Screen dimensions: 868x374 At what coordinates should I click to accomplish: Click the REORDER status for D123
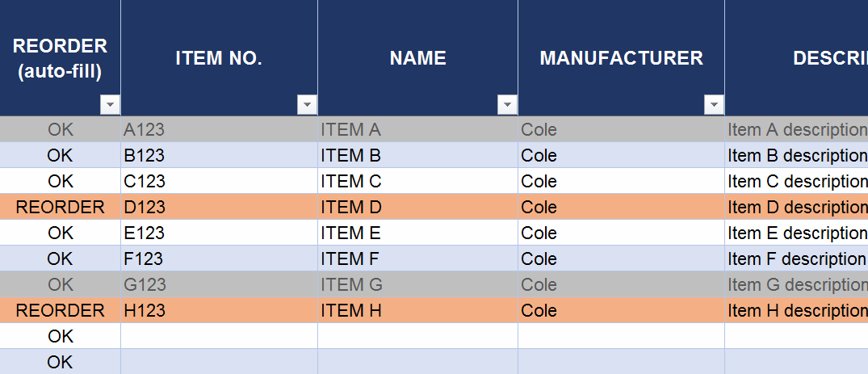60,207
